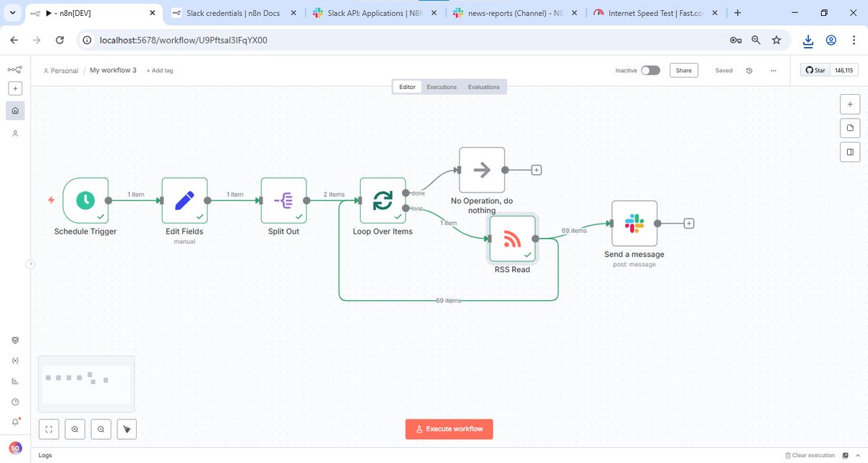
Task: Open the Schedule Trigger node
Action: (85, 200)
